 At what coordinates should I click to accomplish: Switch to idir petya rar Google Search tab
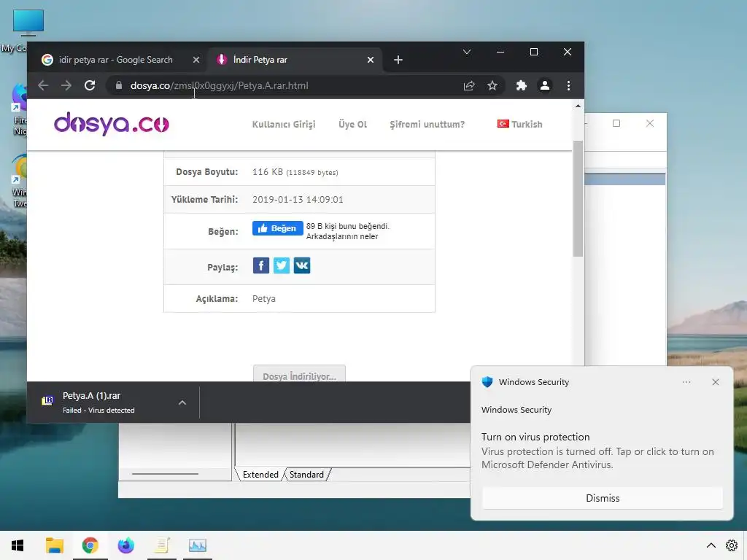(116, 60)
